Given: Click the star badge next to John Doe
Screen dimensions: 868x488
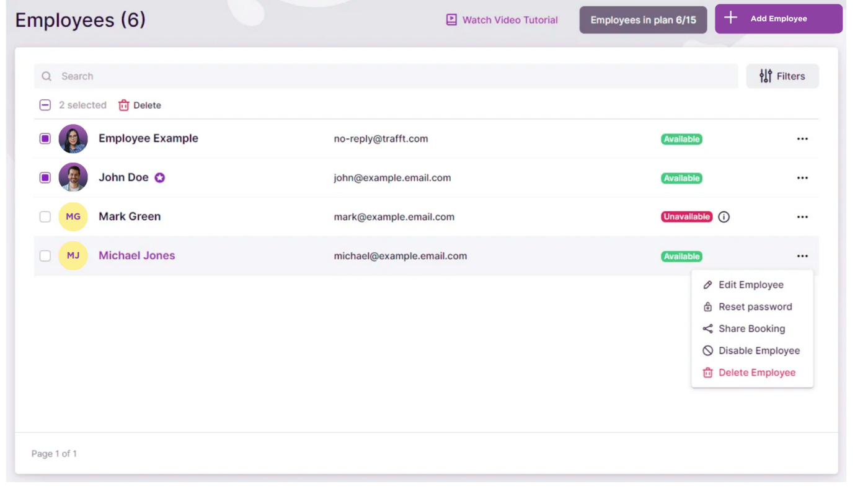Looking at the screenshot, I should (x=160, y=178).
